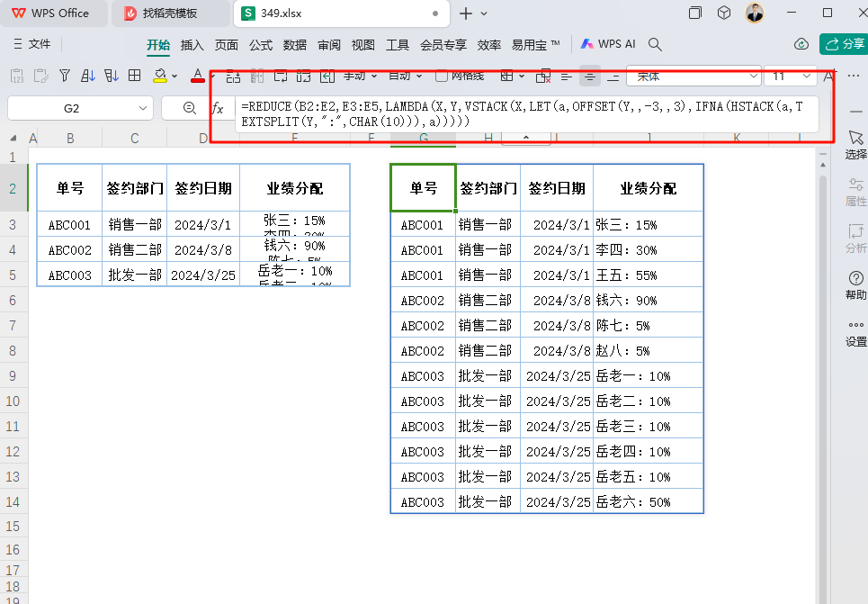868x604 pixels.
Task: Switch to the 视图 tab
Action: coord(363,45)
